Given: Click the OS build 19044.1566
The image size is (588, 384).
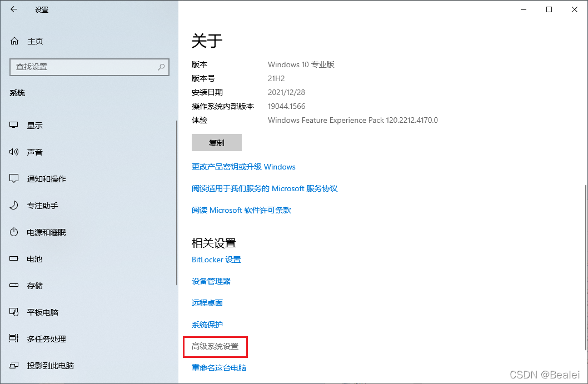Looking at the screenshot, I should (287, 106).
